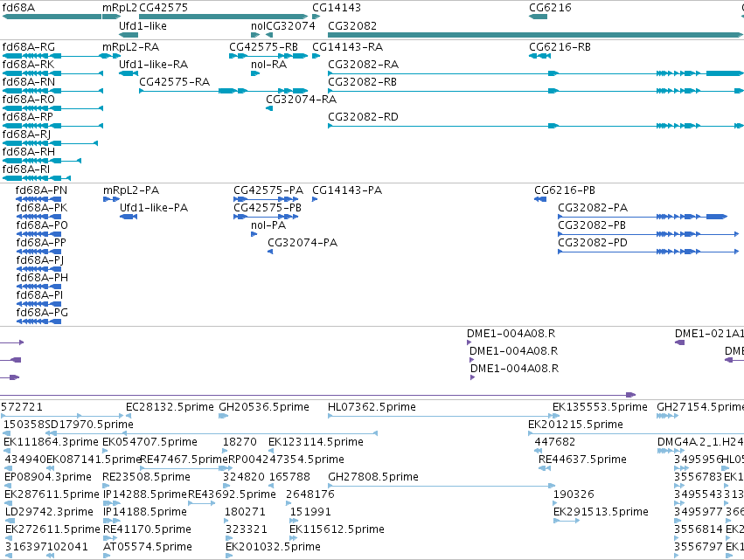Select EST EK111864.3prime

point(51,442)
